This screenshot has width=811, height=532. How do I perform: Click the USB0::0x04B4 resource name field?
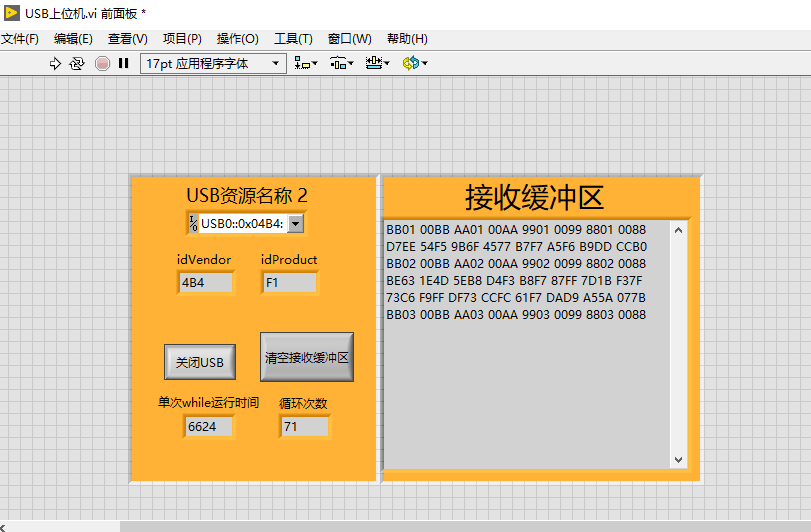(242, 223)
